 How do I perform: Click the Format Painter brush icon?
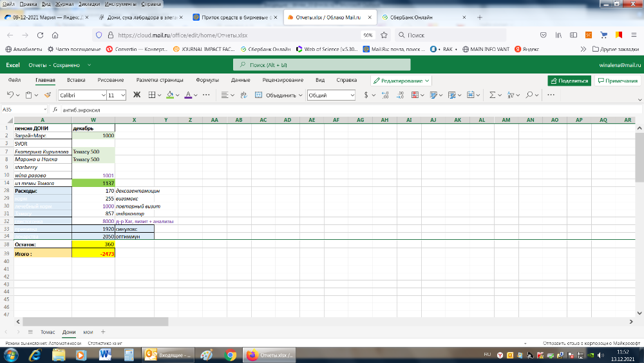click(47, 95)
